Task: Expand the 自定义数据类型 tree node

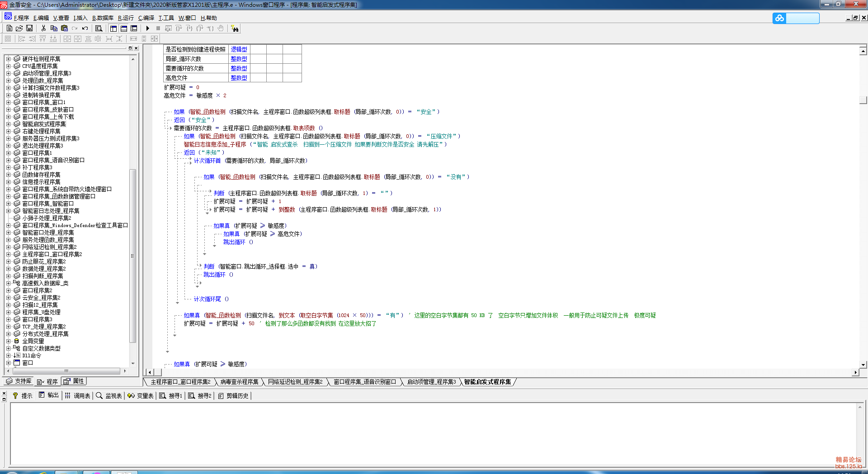Action: [x=8, y=348]
